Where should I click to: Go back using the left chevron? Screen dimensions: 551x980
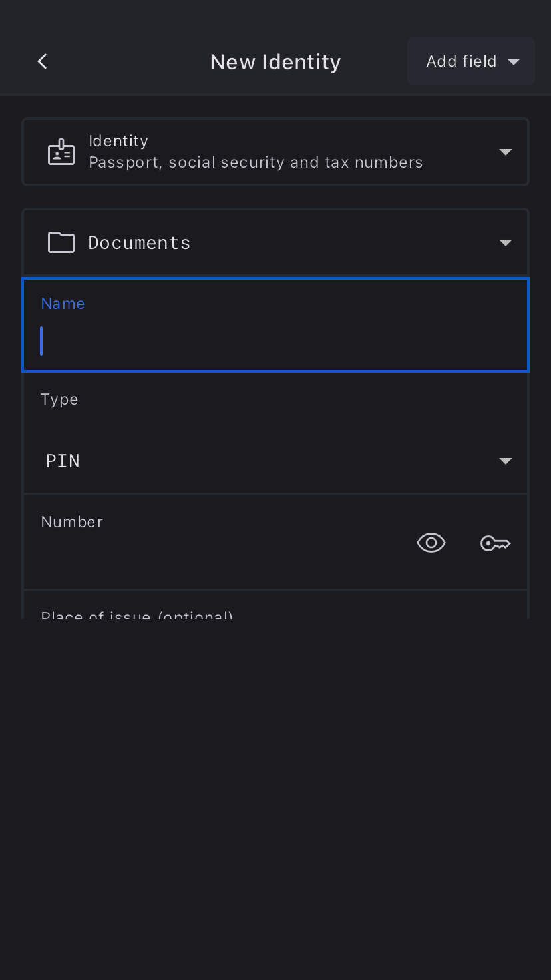click(x=42, y=61)
